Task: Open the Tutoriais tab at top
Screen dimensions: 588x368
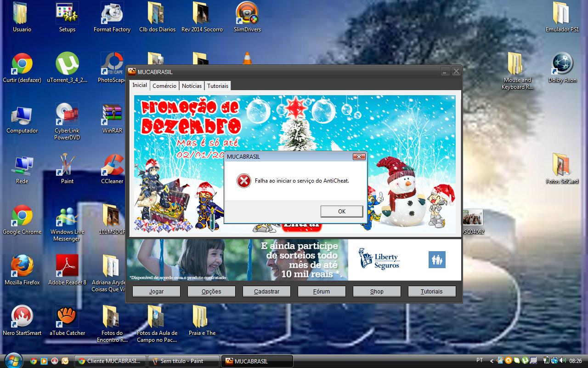Action: click(x=217, y=86)
